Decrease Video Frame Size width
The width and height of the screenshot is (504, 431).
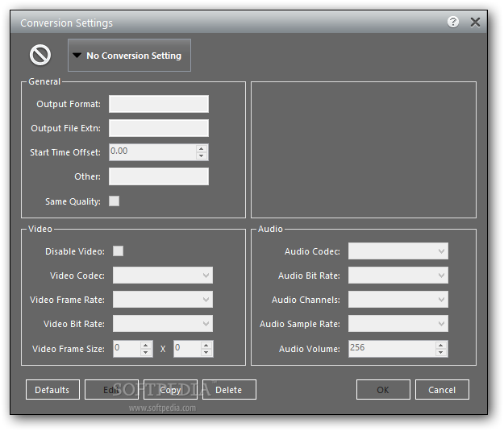point(146,352)
